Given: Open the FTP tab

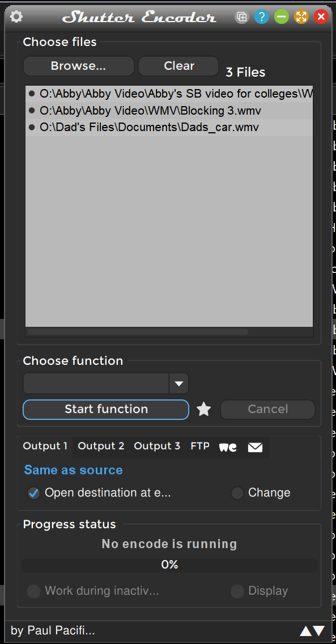Looking at the screenshot, I should click(x=199, y=446).
